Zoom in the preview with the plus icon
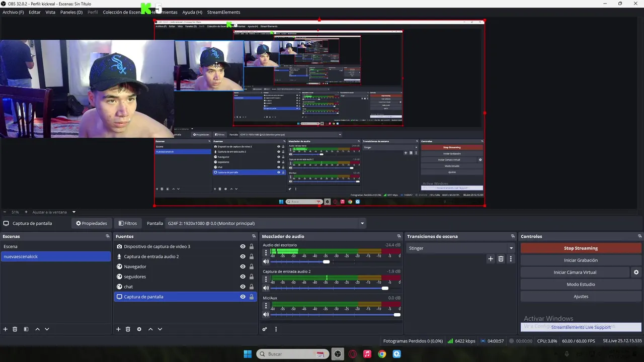 pos(26,212)
